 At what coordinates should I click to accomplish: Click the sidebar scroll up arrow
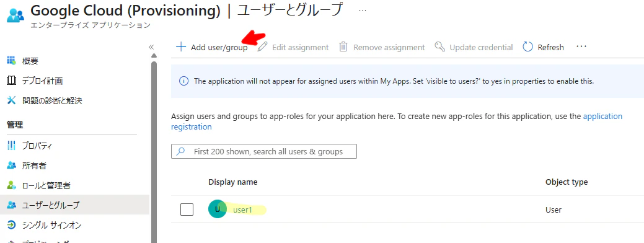coord(154,56)
